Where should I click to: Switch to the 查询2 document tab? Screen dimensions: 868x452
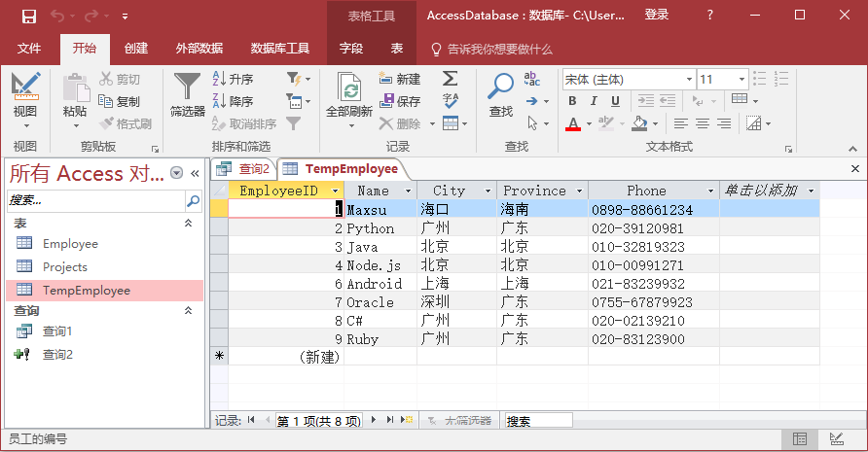tap(244, 168)
